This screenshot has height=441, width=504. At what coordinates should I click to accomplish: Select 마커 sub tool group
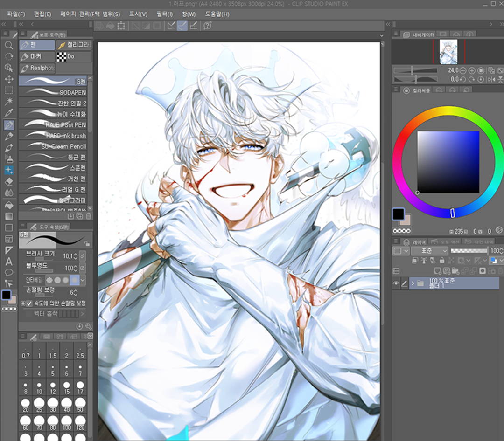click(x=37, y=56)
